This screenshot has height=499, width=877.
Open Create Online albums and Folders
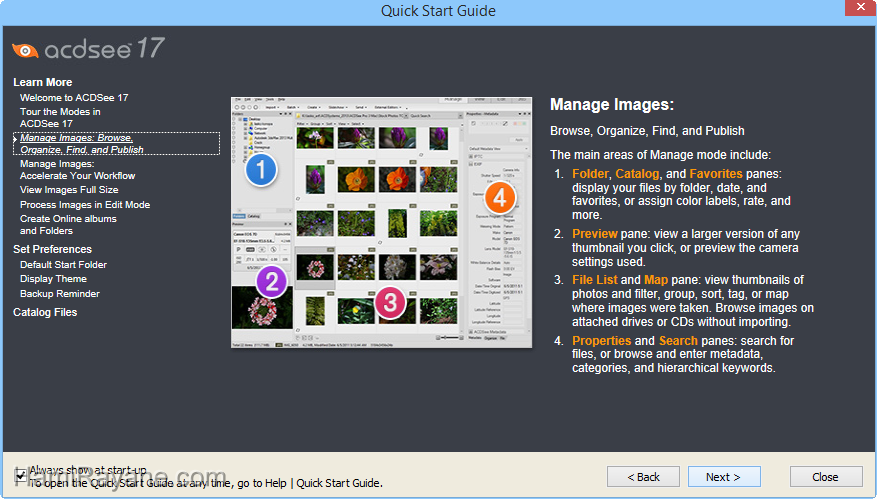coord(68,224)
